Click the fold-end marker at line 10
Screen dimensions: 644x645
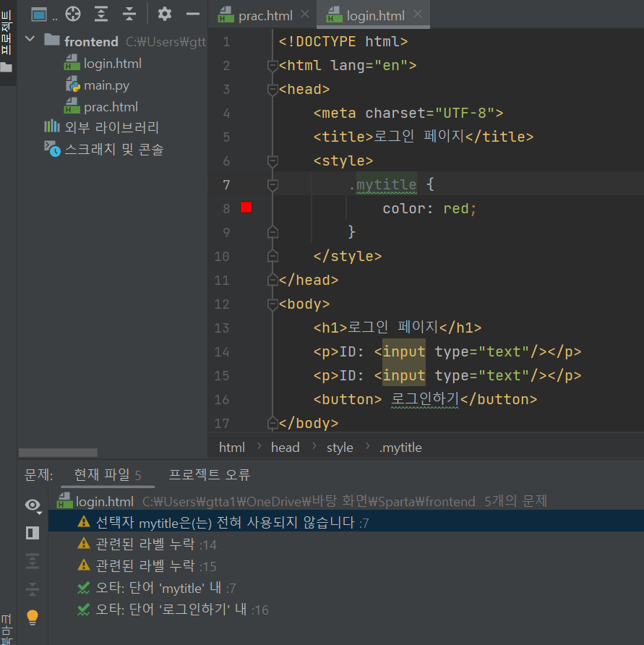pyautogui.click(x=272, y=256)
